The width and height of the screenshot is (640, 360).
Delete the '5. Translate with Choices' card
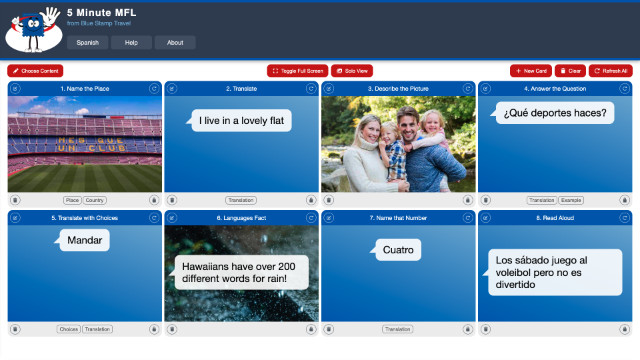pyautogui.click(x=15, y=329)
